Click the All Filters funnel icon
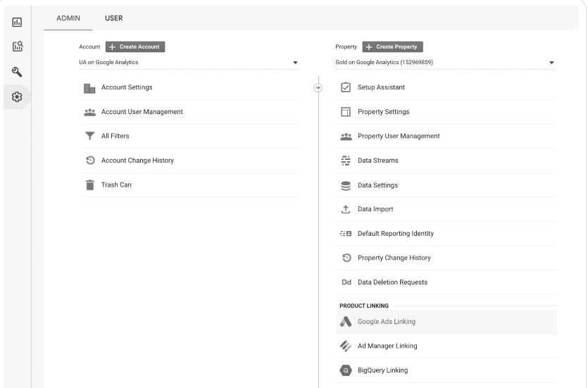The width and height of the screenshot is (588, 388). tap(89, 136)
